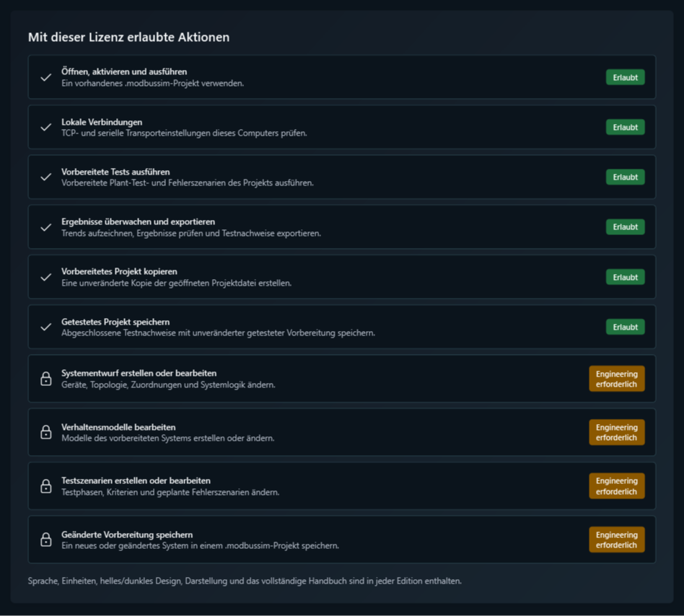Click the title Systementwurf erstellen oder bearbeiten

[x=139, y=373]
